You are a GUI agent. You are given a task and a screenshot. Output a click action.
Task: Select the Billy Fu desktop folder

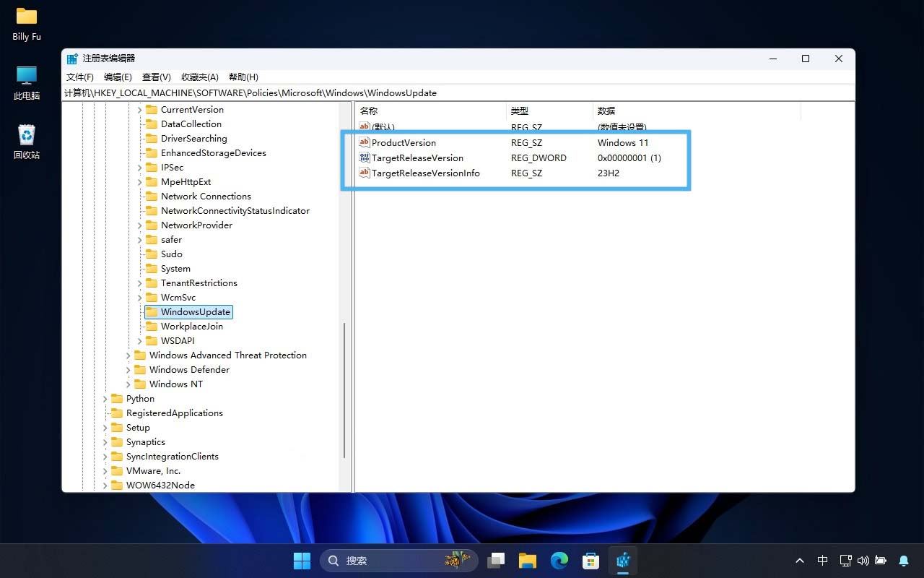point(27,24)
